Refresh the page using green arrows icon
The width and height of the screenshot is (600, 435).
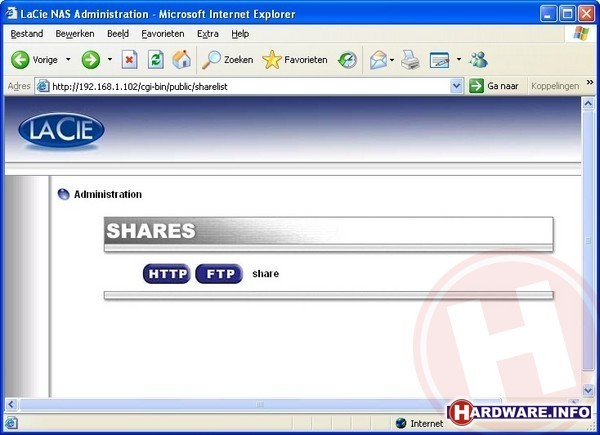pos(156,60)
